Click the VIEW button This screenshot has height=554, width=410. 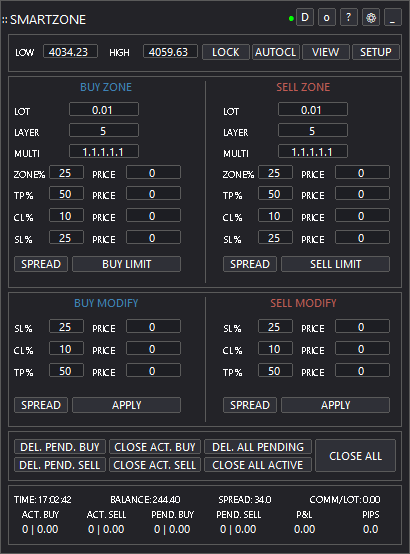click(x=326, y=52)
